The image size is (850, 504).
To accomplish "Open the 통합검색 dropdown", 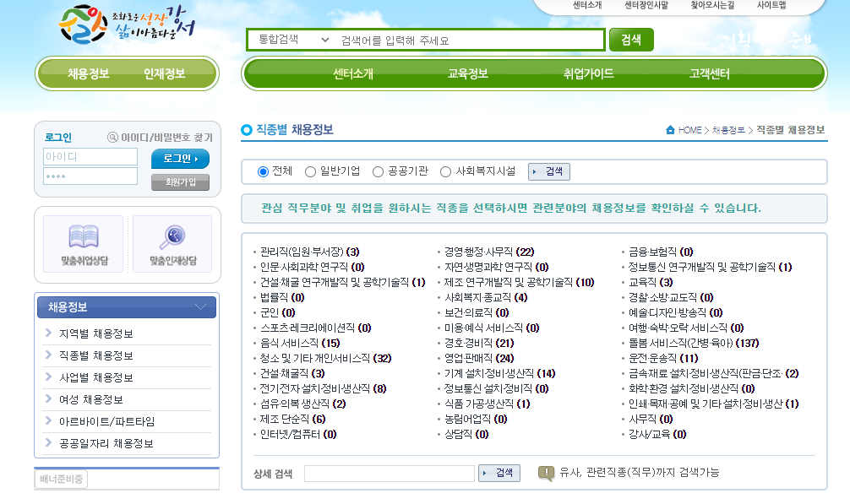I will click(293, 40).
